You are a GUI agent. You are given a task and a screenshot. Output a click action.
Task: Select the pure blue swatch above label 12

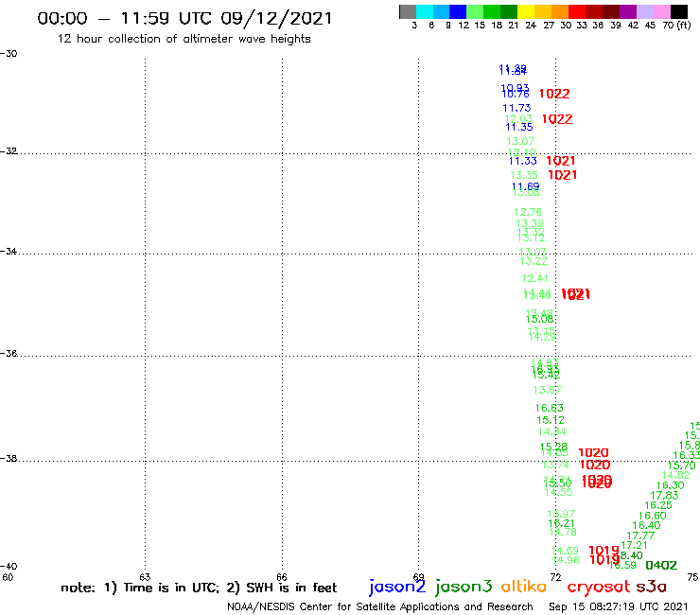(458, 11)
